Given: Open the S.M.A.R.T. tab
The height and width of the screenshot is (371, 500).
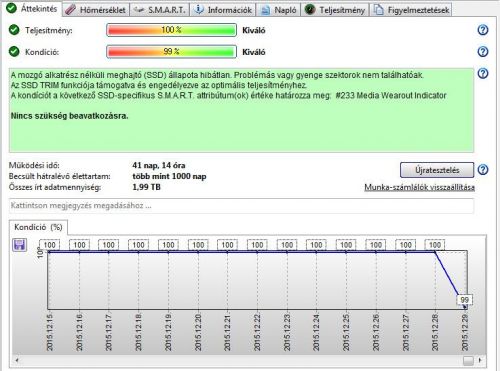Looking at the screenshot, I should click(160, 10).
